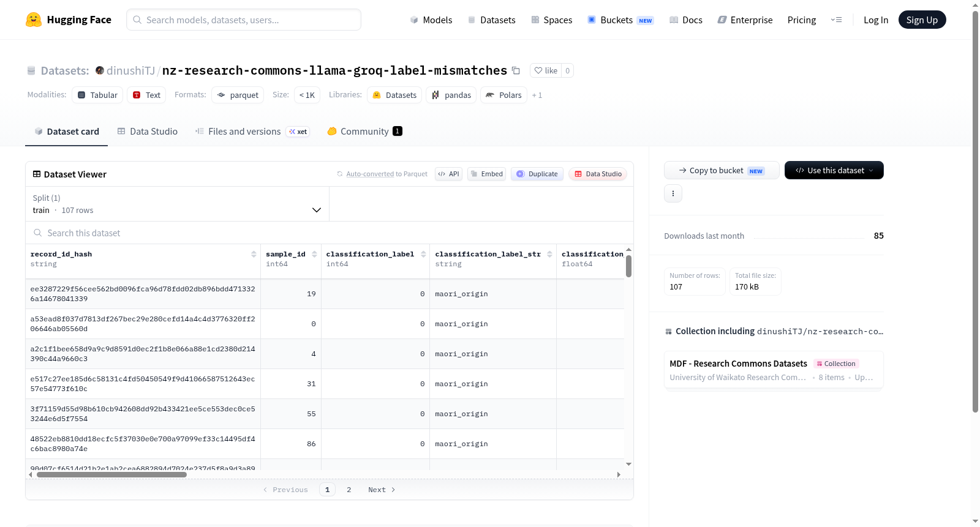
Task: Like this dataset with the heart button
Action: tap(546, 70)
